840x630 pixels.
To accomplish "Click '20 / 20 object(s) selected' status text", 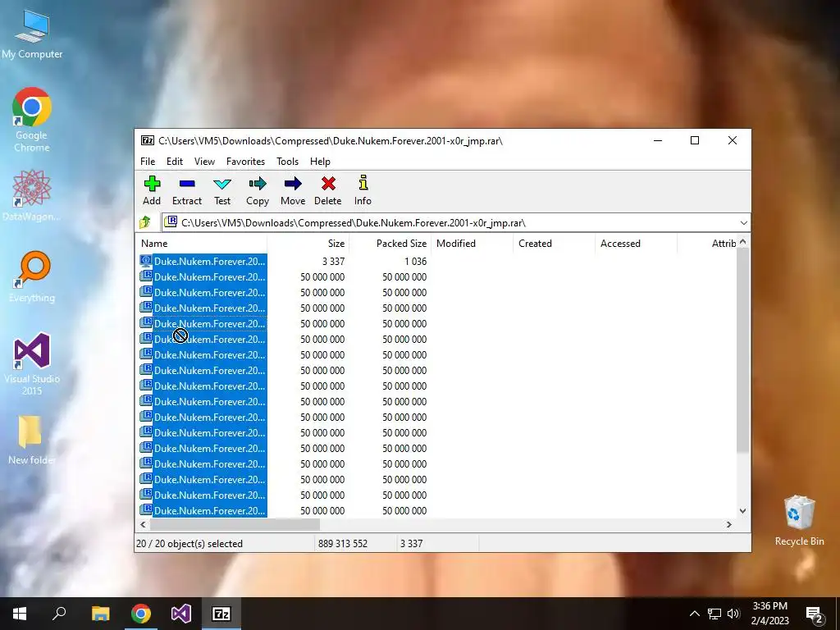I will 189,544.
